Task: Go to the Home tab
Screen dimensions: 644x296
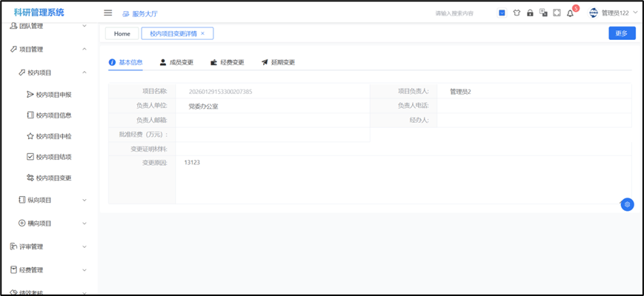Action: [122, 33]
